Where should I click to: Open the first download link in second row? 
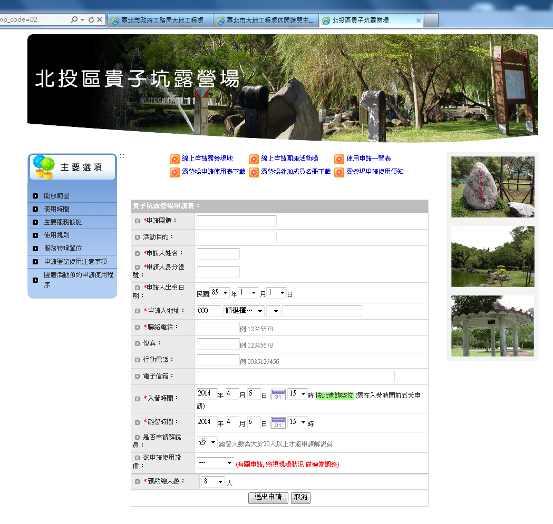click(213, 172)
